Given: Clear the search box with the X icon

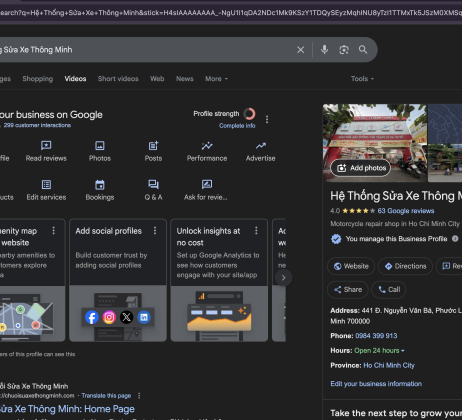Looking at the screenshot, I should click(300, 50).
